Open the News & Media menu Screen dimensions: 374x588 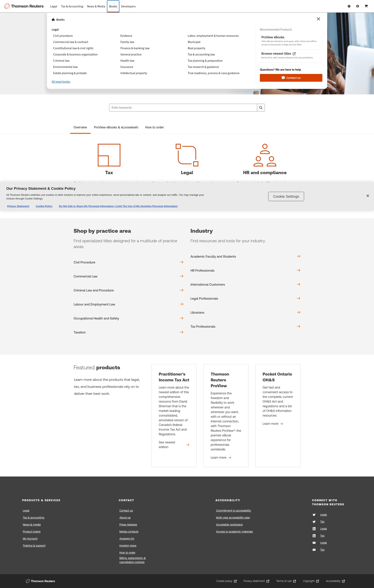96,6
